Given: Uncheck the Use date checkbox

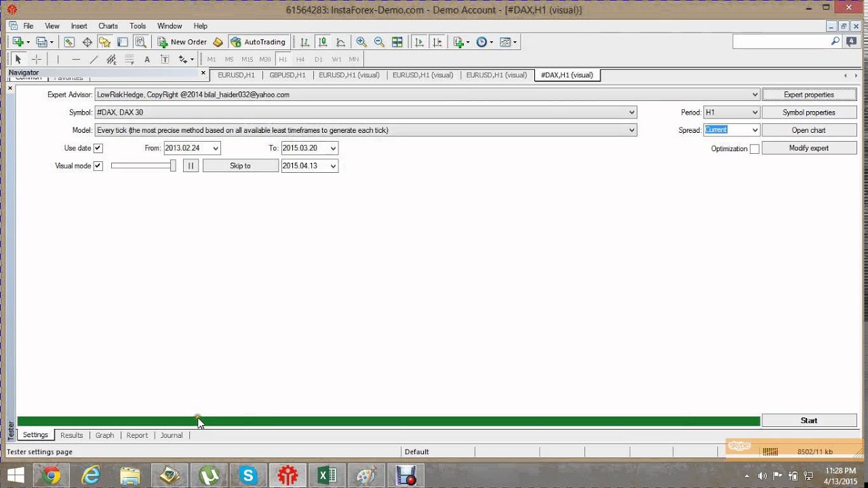Looking at the screenshot, I should [98, 148].
